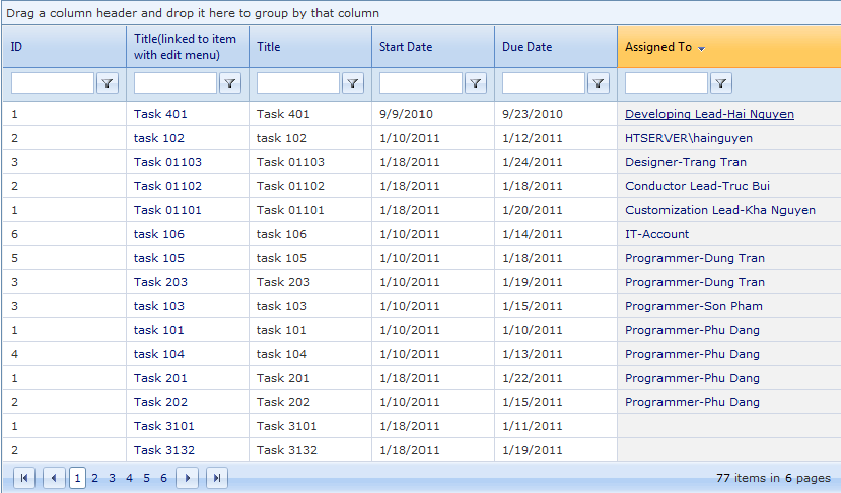Switch to page 3 in pager
The image size is (841, 493).
[112, 478]
